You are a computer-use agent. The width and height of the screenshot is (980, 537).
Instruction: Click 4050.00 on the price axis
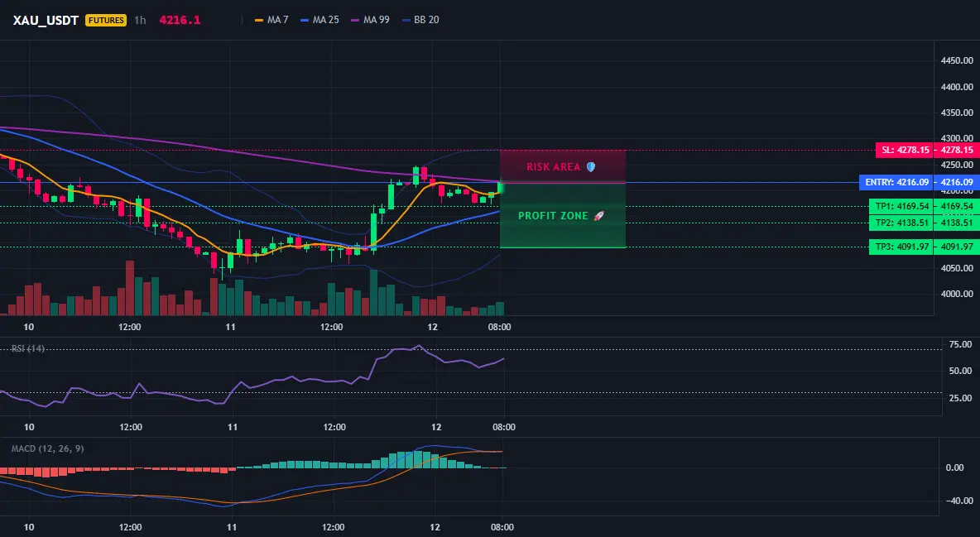(957, 268)
